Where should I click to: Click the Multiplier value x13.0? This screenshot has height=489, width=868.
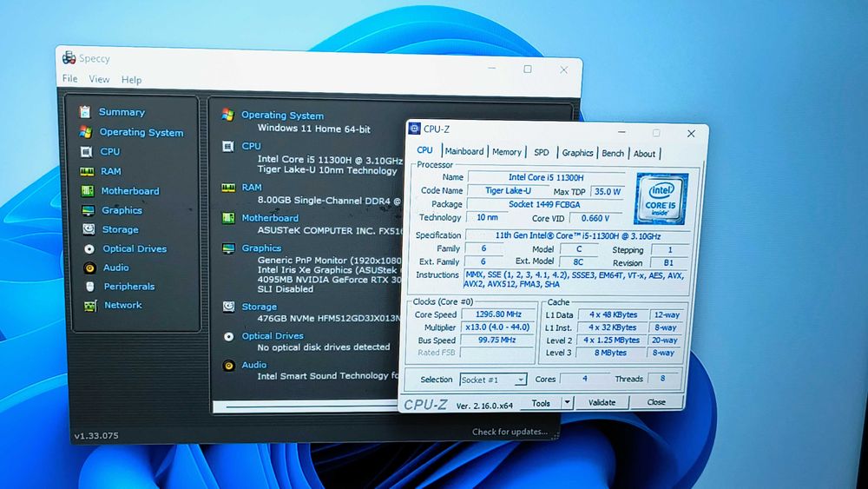pos(497,327)
